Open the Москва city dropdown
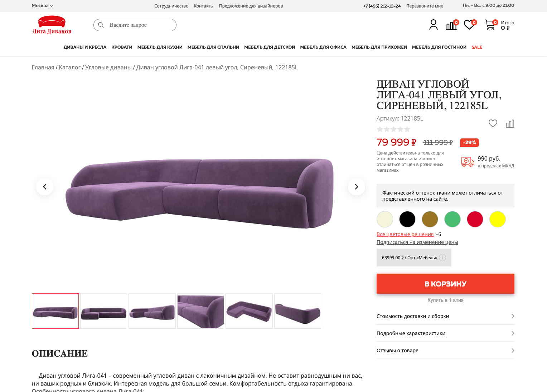This screenshot has width=547, height=392. [x=42, y=6]
